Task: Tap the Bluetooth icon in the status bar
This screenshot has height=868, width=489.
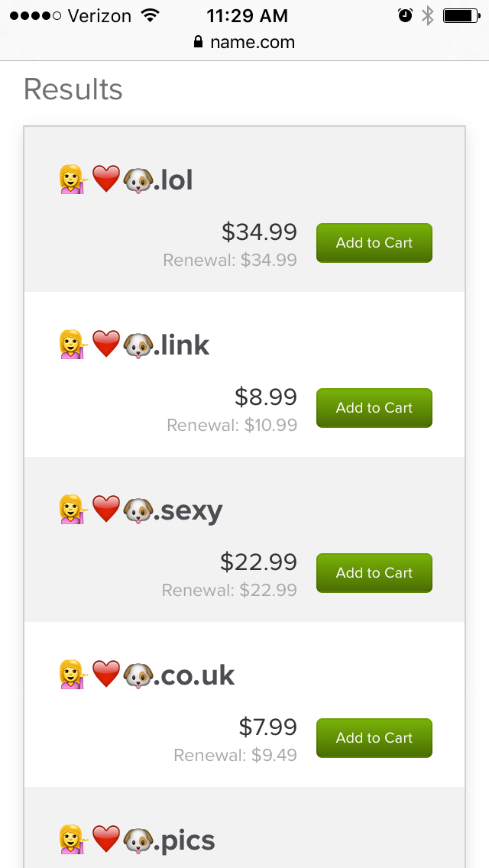Action: (x=428, y=15)
